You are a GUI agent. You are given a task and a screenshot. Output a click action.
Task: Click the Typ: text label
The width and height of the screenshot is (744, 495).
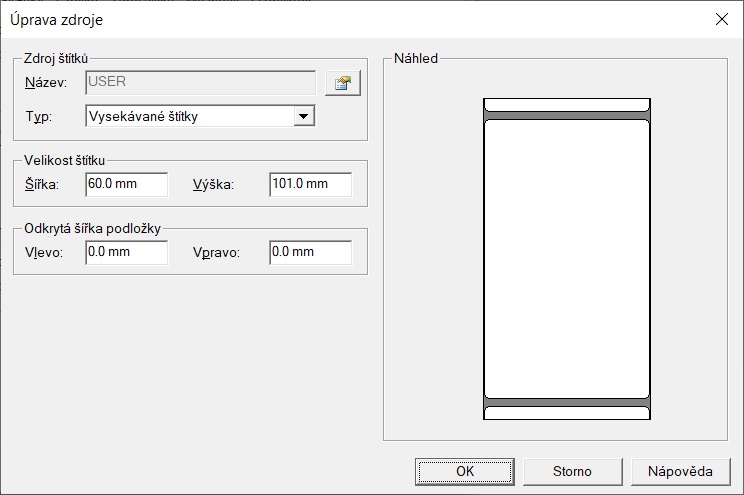tap(38, 117)
